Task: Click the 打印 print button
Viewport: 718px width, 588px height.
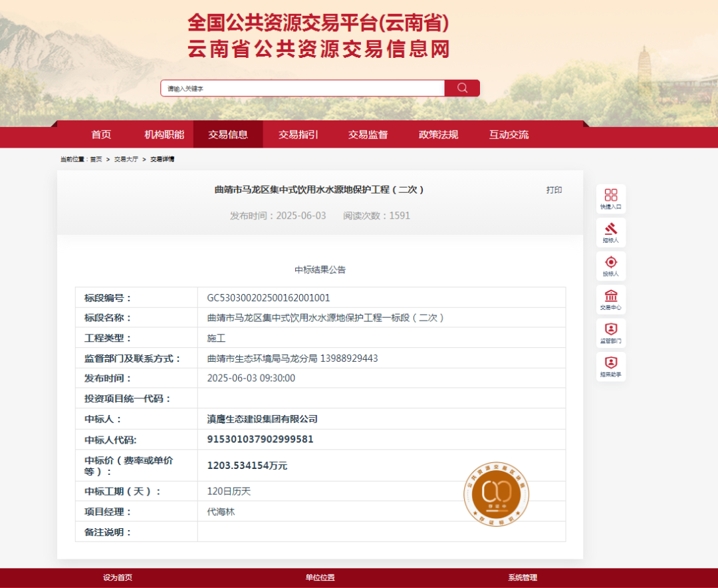Action: click(x=554, y=190)
